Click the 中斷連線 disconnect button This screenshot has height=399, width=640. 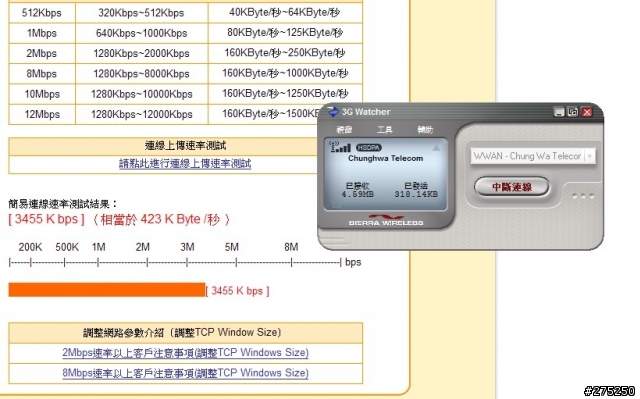512,187
